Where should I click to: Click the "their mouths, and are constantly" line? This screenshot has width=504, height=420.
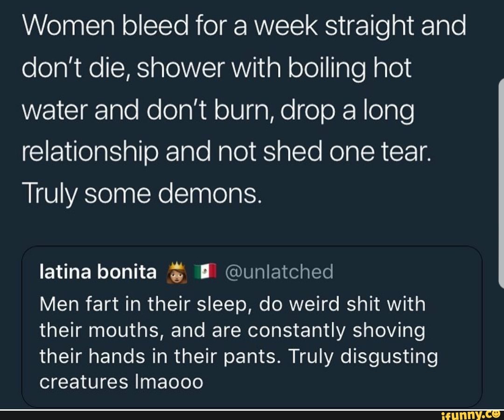(x=232, y=331)
